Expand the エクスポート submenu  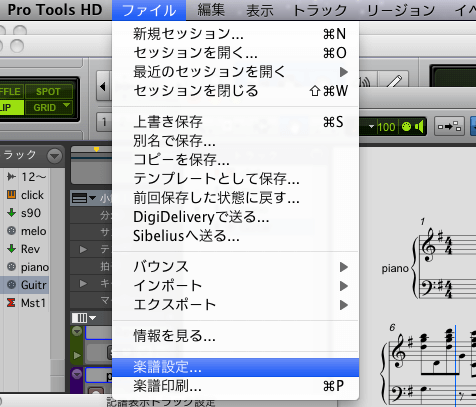coord(235,305)
